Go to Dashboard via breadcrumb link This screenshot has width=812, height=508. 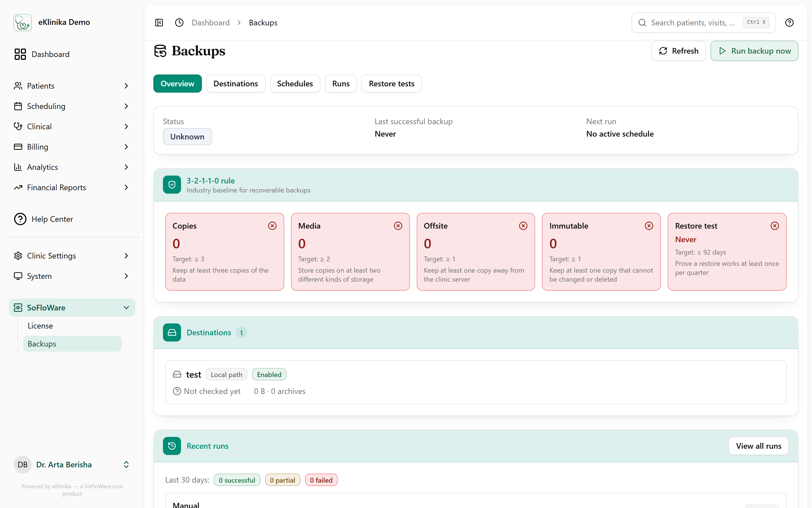tap(211, 23)
